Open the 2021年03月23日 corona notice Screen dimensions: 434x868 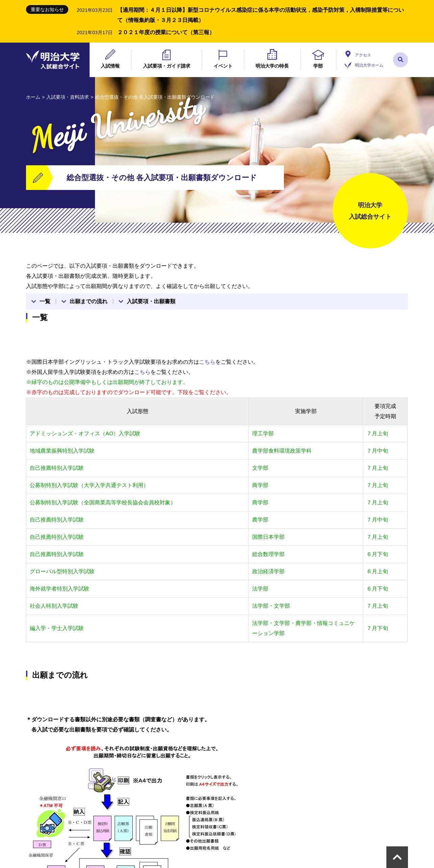click(x=261, y=15)
